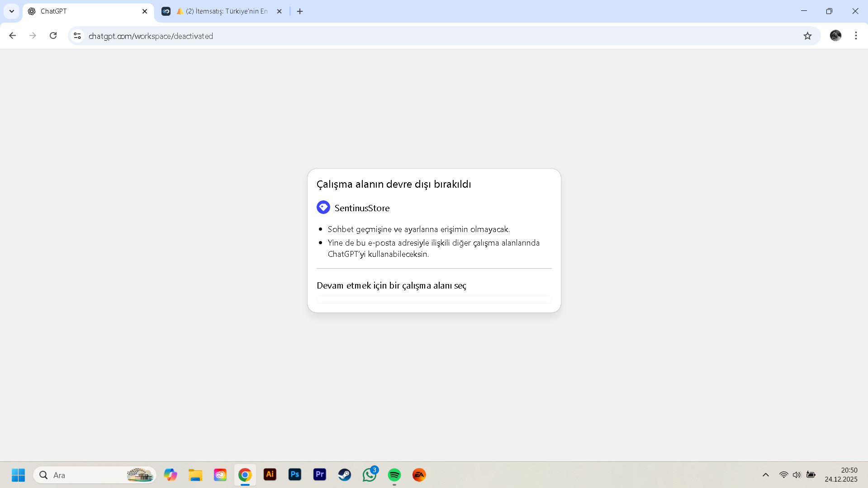
Task: Close the İtemsatış tab
Action: pyautogui.click(x=279, y=11)
